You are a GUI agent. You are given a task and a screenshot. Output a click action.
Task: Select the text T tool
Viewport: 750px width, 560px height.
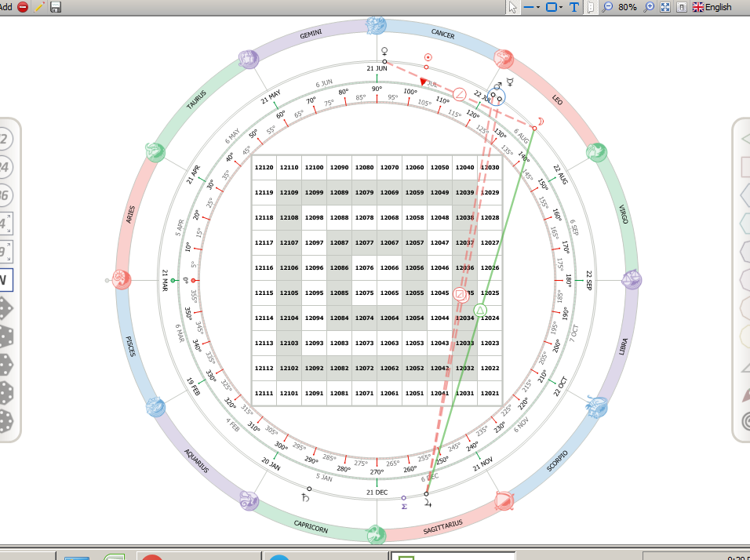tap(574, 7)
